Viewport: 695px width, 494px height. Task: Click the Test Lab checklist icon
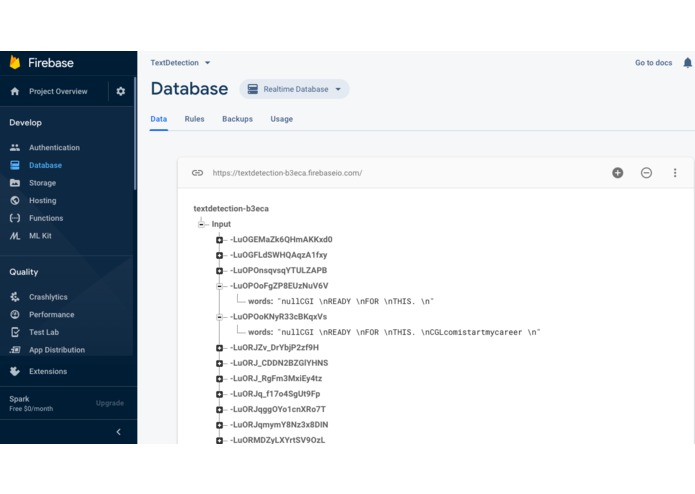[15, 332]
